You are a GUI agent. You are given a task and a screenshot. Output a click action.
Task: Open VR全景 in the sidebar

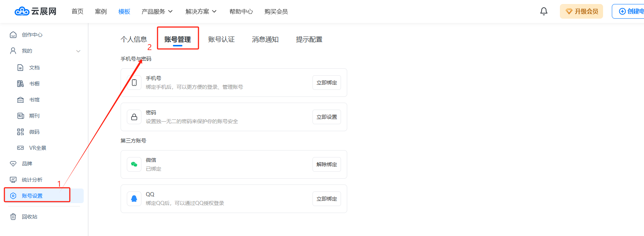(37, 148)
